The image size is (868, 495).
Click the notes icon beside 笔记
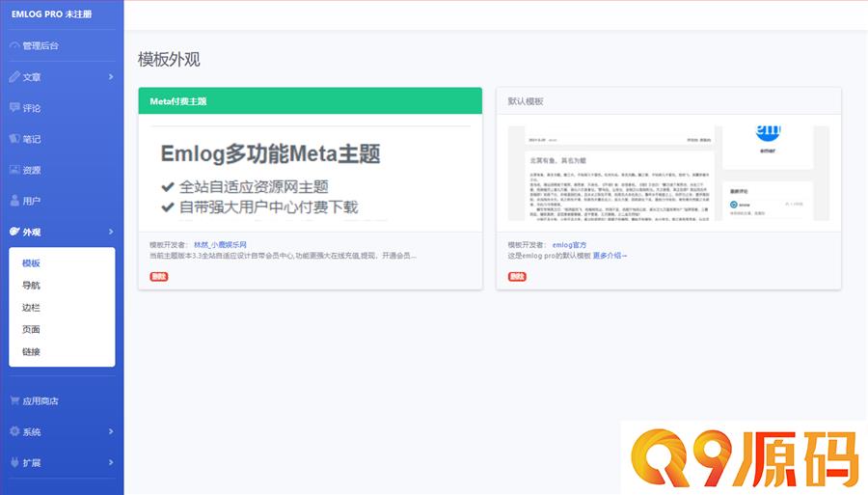(14, 138)
